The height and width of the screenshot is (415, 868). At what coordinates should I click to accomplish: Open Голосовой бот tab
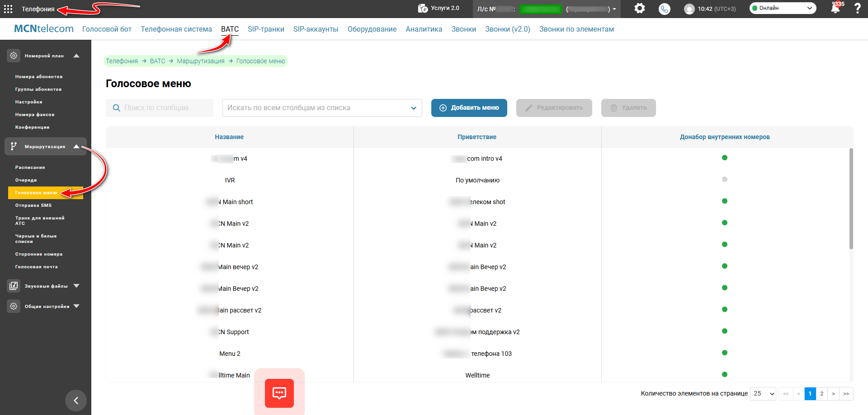point(107,29)
